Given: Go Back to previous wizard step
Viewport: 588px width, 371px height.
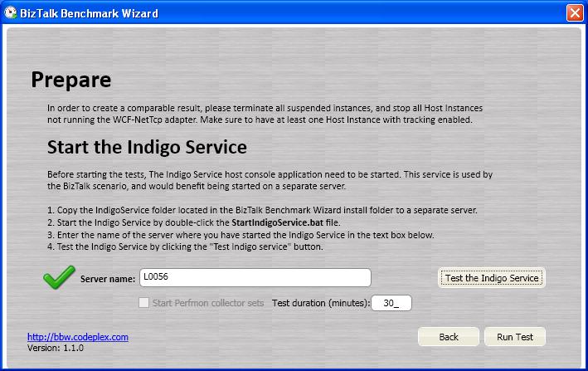Looking at the screenshot, I should (449, 337).
